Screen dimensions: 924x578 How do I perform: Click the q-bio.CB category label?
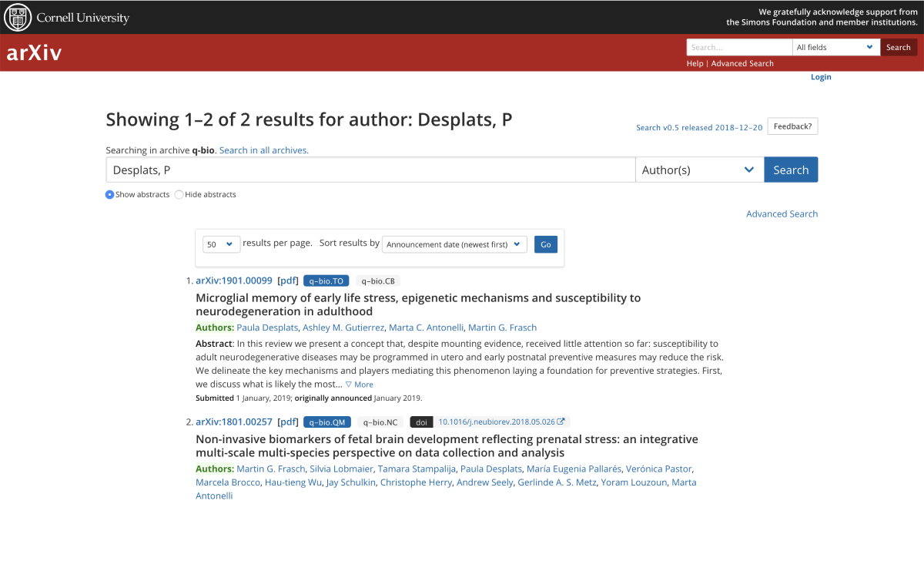pyautogui.click(x=378, y=281)
